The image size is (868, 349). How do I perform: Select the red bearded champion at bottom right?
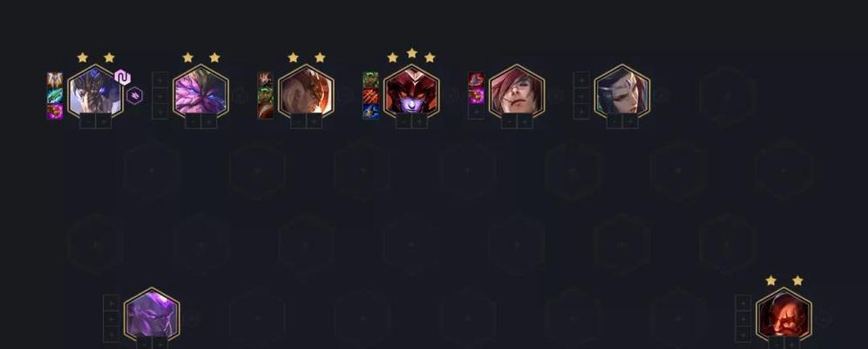coord(783,314)
